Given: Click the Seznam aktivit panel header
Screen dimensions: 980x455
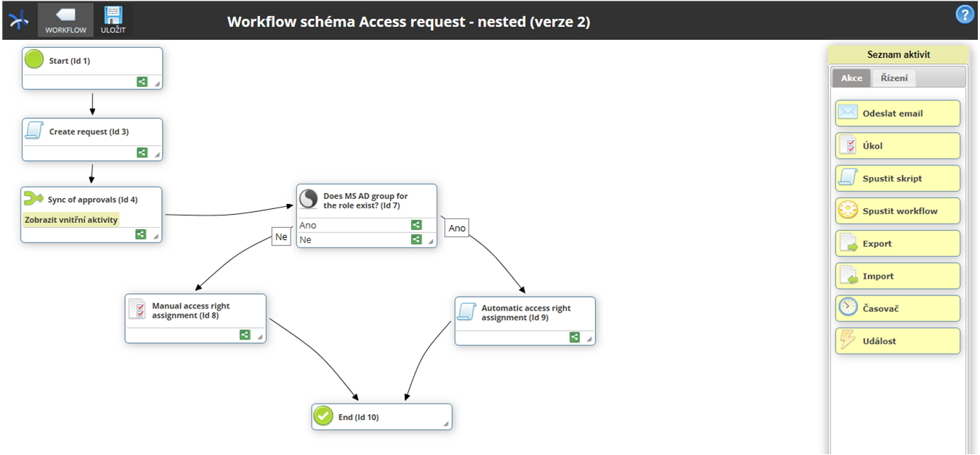Looking at the screenshot, I should click(899, 54).
